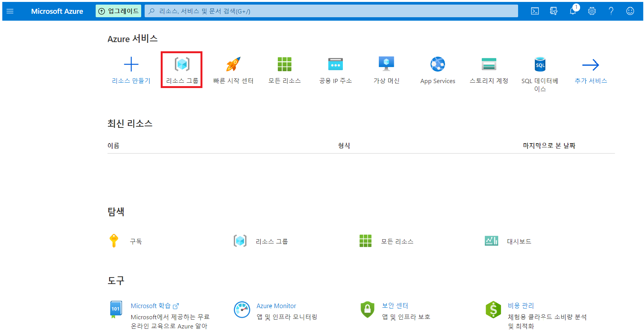644x333 pixels.
Task: Click the Azure Monitor gauge icon
Action: (242, 310)
